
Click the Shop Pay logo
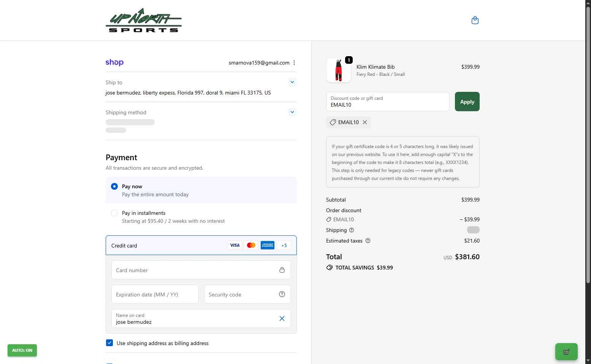(114, 62)
